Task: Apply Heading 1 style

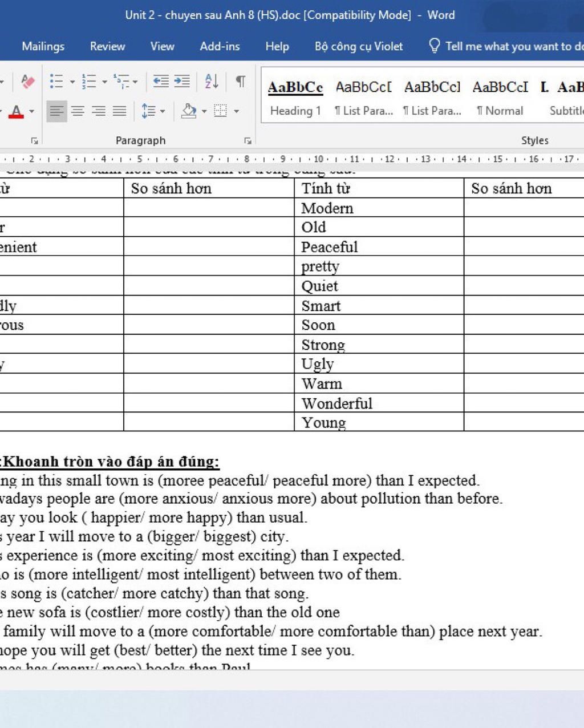Action: tap(295, 98)
